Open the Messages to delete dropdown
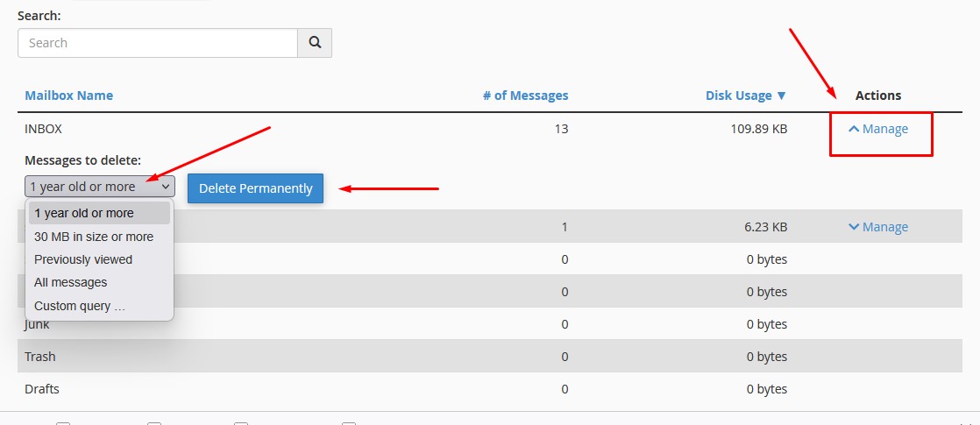Image resolution: width=980 pixels, height=425 pixels. point(100,187)
